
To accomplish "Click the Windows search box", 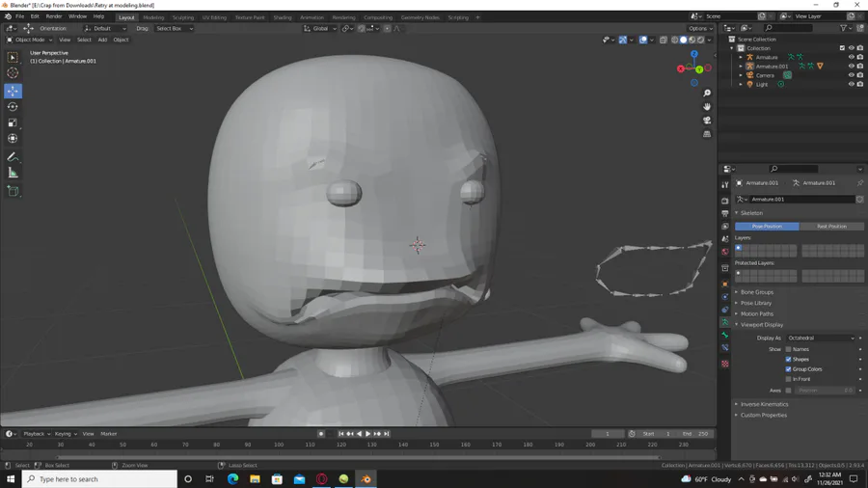I will pyautogui.click(x=99, y=479).
